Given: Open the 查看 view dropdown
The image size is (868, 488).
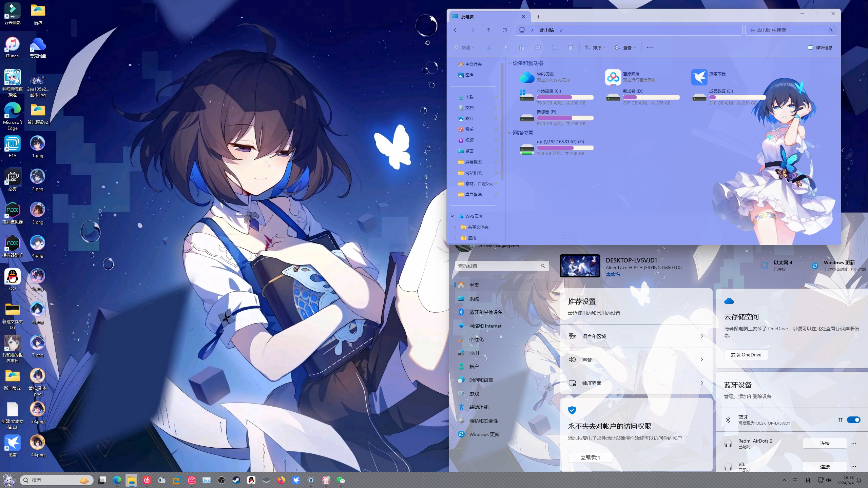Looking at the screenshot, I should (625, 48).
